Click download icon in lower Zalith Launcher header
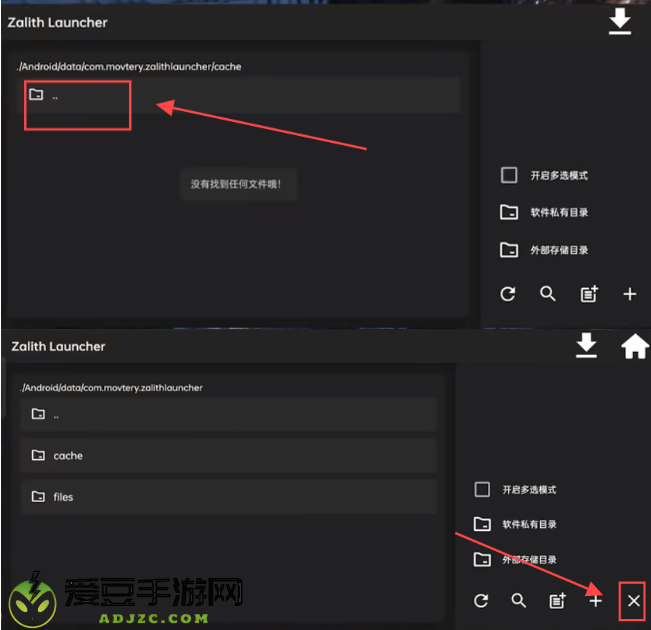The height and width of the screenshot is (630, 651). 586,346
